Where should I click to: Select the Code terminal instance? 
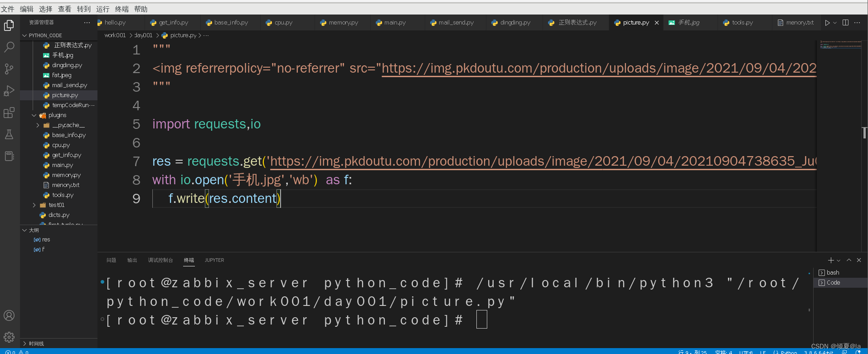(x=841, y=283)
